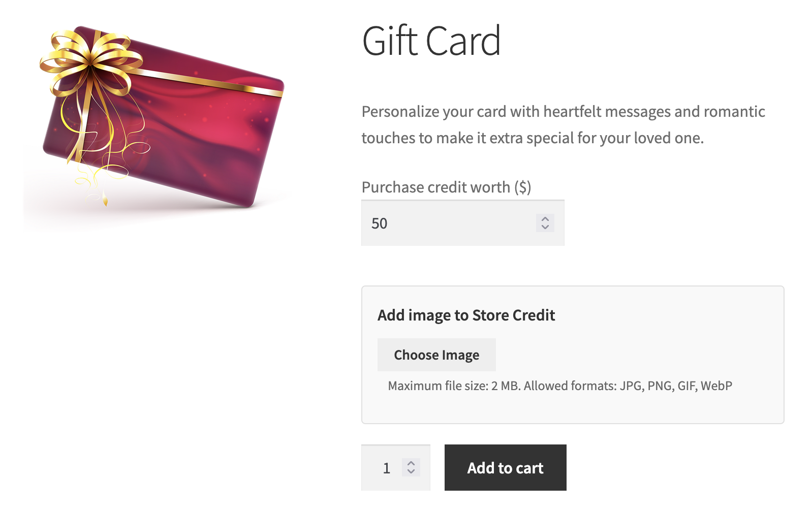Viewport: 812px width, 511px height.
Task: Increase cart quantity with up arrow
Action: pos(411,463)
